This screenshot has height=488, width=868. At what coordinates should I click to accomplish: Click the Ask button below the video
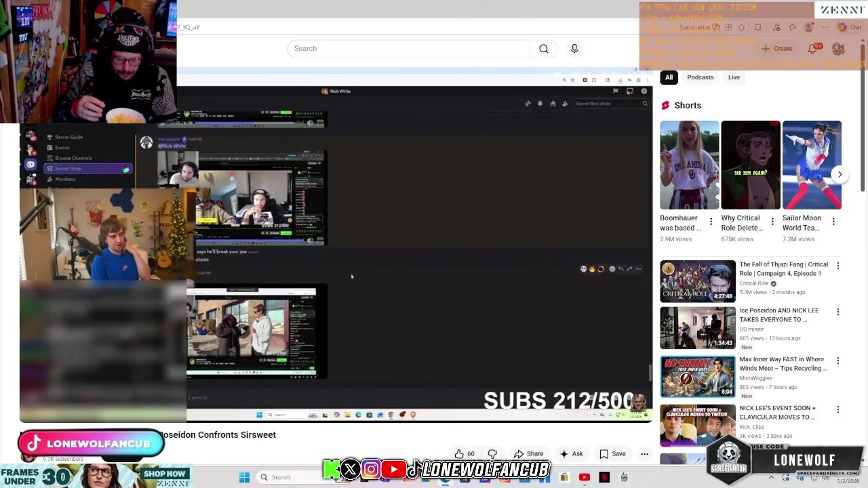click(571, 454)
